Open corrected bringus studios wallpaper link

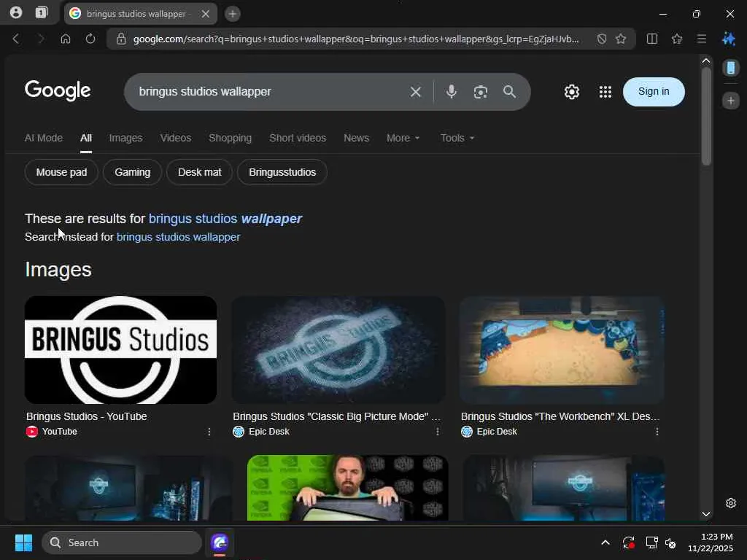pos(225,219)
